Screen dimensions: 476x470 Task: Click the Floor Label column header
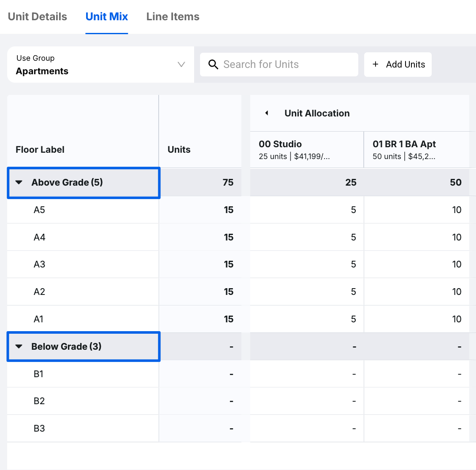[40, 150]
